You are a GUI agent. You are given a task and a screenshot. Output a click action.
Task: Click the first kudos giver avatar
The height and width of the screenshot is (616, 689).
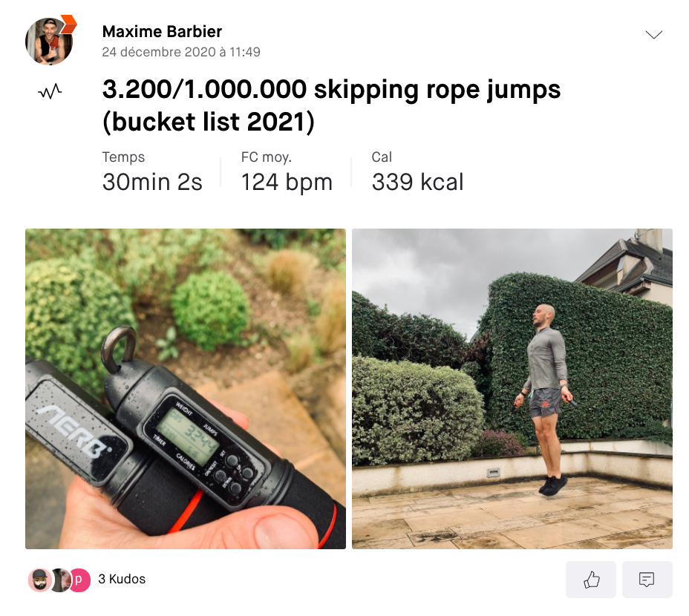click(39, 580)
